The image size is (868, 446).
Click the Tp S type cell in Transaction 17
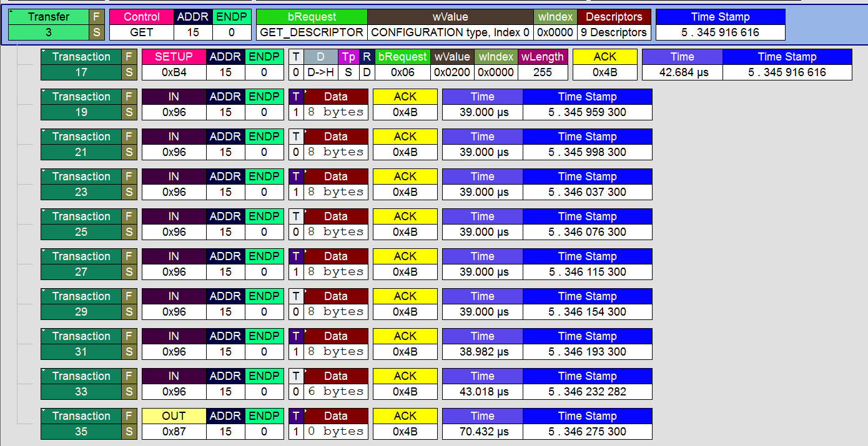(348, 64)
